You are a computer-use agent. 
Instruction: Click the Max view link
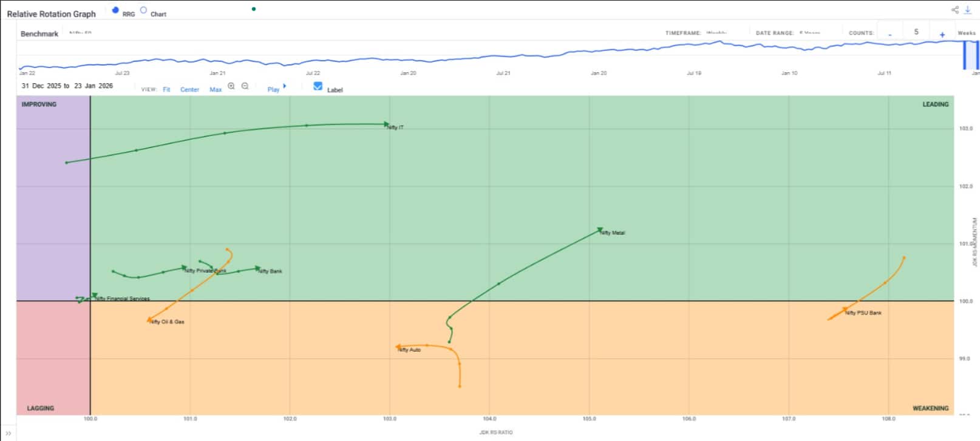(x=216, y=89)
